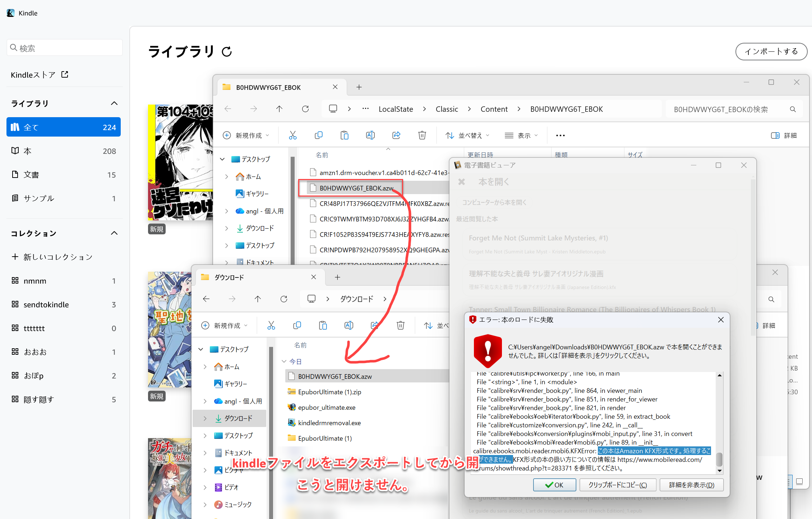Click クリップボードにコピー(C) in error dialog
Image resolution: width=812 pixels, height=519 pixels.
point(618,485)
